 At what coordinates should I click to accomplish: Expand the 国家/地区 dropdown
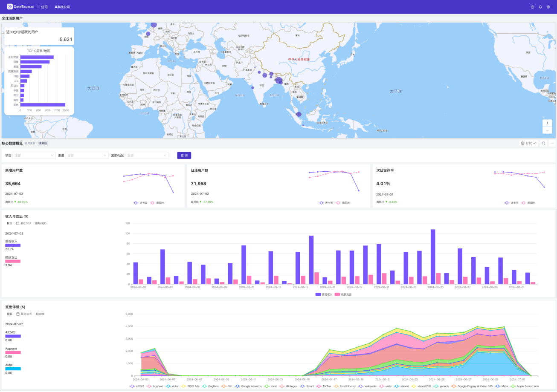147,156
